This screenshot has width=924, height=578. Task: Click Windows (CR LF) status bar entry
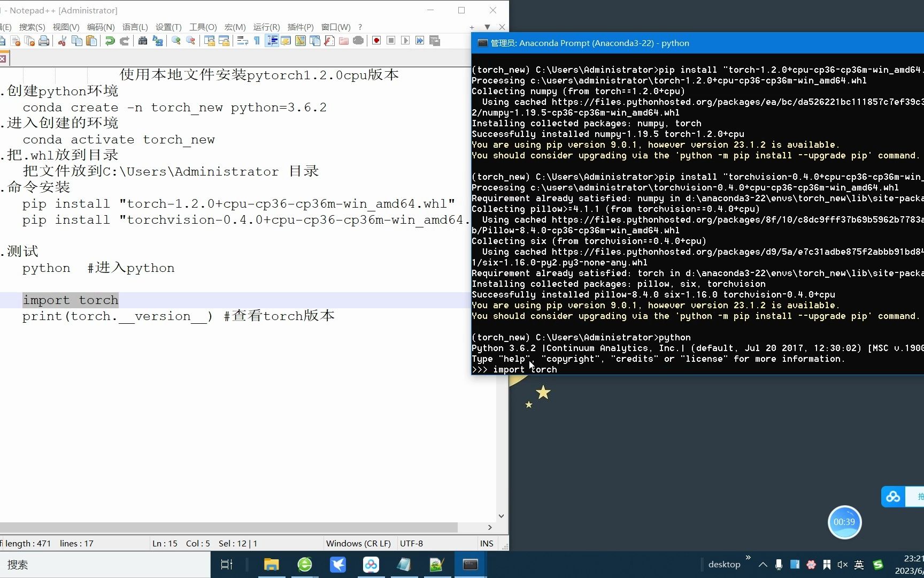[x=358, y=543]
